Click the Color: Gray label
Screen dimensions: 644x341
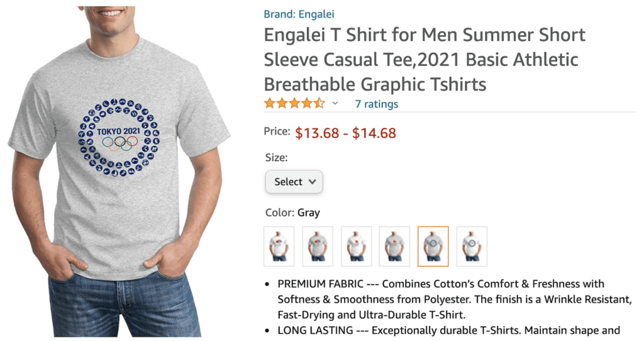click(x=292, y=213)
